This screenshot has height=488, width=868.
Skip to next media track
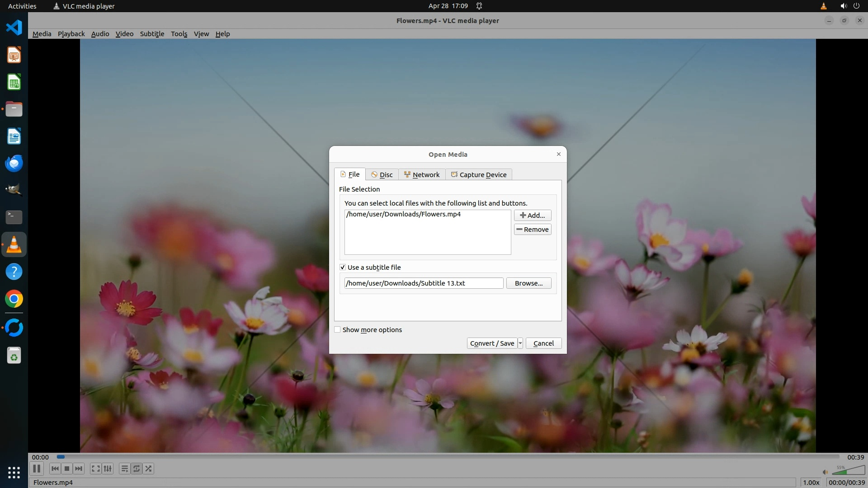tap(79, 469)
